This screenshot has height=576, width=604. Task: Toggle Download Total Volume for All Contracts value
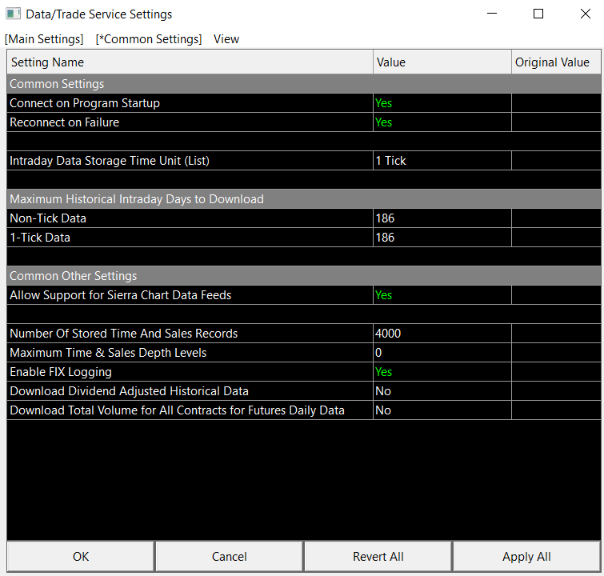442,410
